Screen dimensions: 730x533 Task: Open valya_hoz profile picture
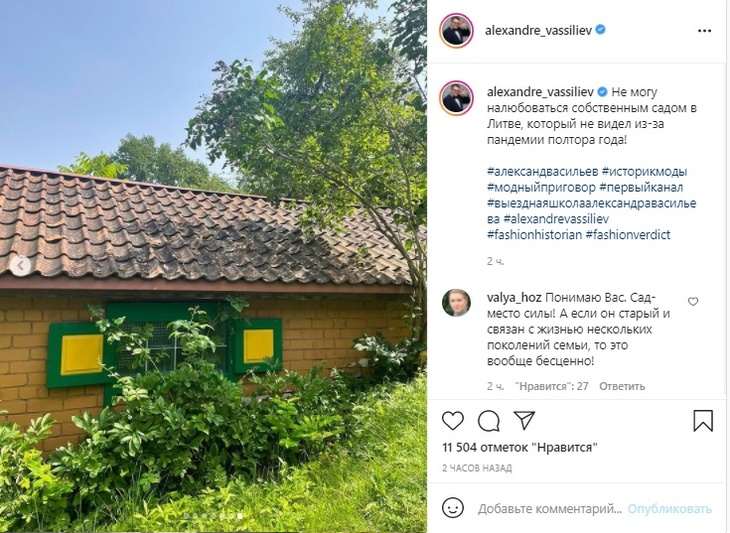coord(456,303)
